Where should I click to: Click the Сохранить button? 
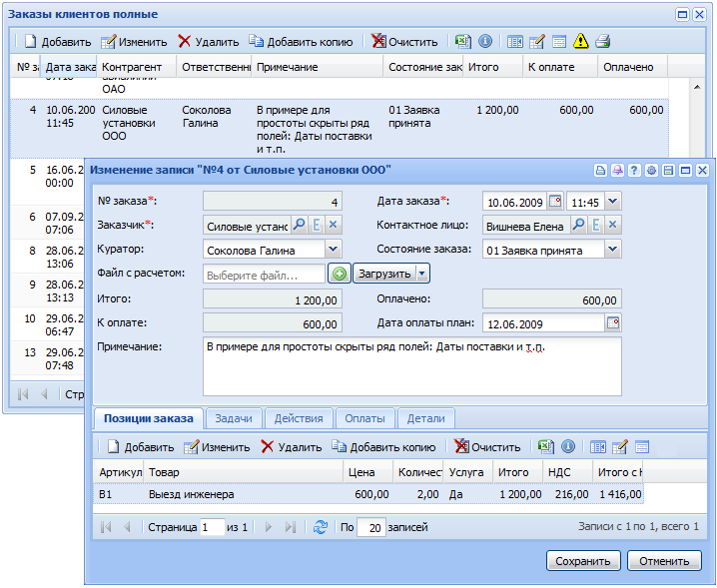point(583,561)
